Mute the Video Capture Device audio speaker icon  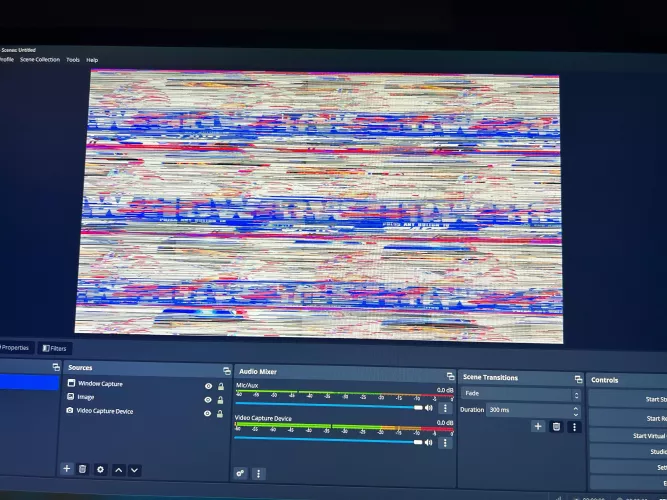pos(428,442)
